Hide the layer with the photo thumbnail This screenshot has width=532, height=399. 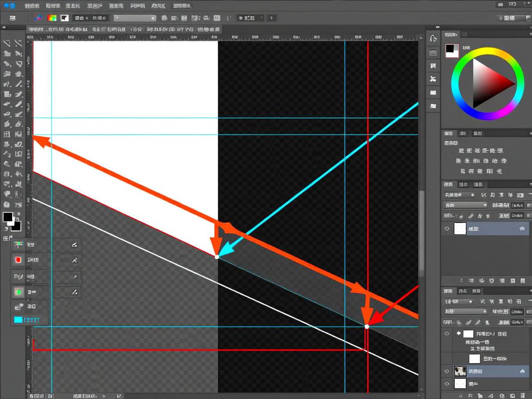[x=447, y=371]
